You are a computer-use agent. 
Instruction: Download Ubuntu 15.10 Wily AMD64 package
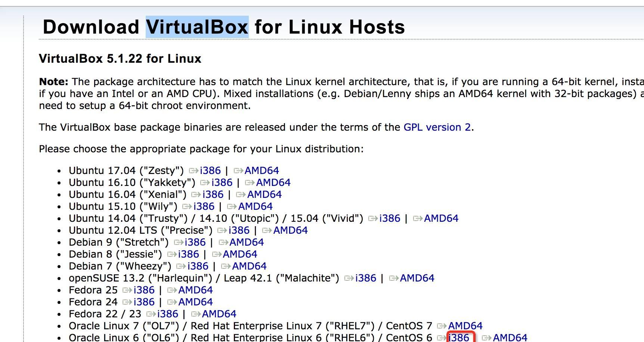coord(256,206)
